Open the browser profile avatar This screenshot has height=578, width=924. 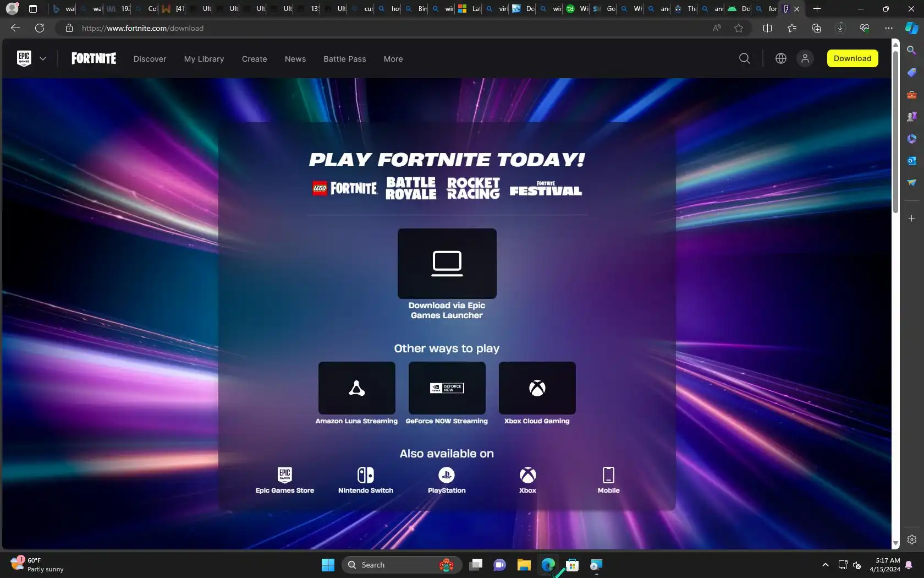12,9
